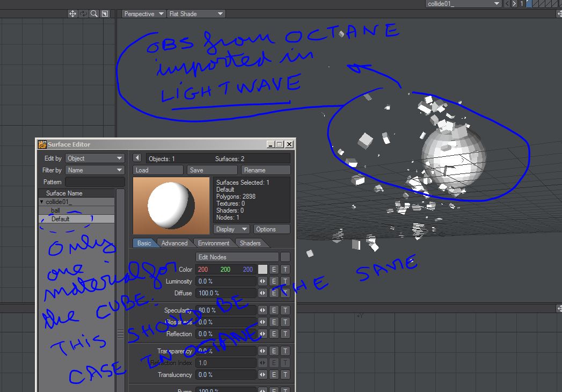Click the Load surface button
The height and width of the screenshot is (392, 562).
[x=158, y=170]
